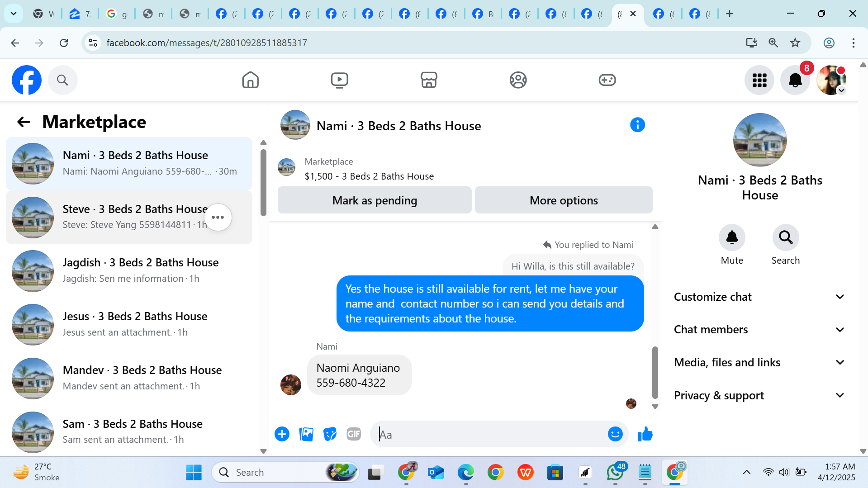Search within the conversation
This screenshot has height=488, width=868.
click(x=786, y=237)
